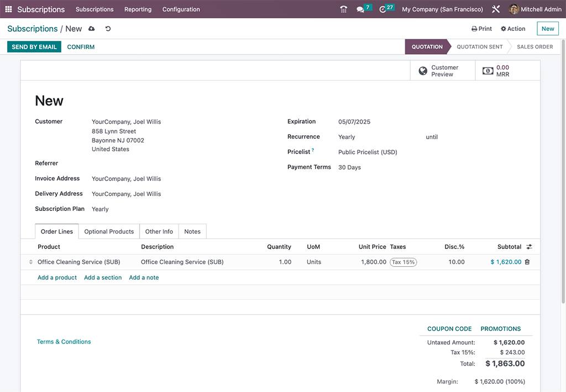Open the Subtotal column display options icon
The height and width of the screenshot is (392, 566).
(x=530, y=247)
